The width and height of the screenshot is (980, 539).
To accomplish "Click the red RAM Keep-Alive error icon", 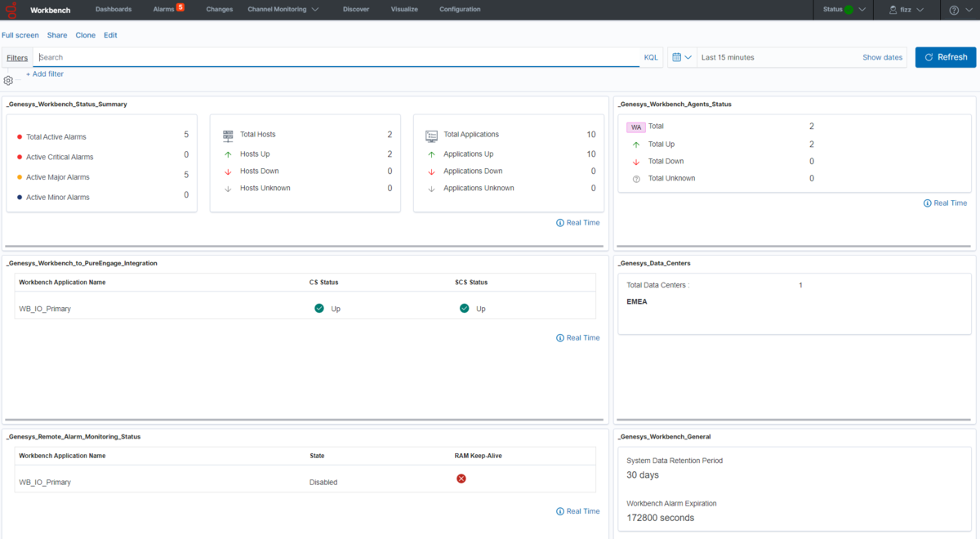I will 461,479.
